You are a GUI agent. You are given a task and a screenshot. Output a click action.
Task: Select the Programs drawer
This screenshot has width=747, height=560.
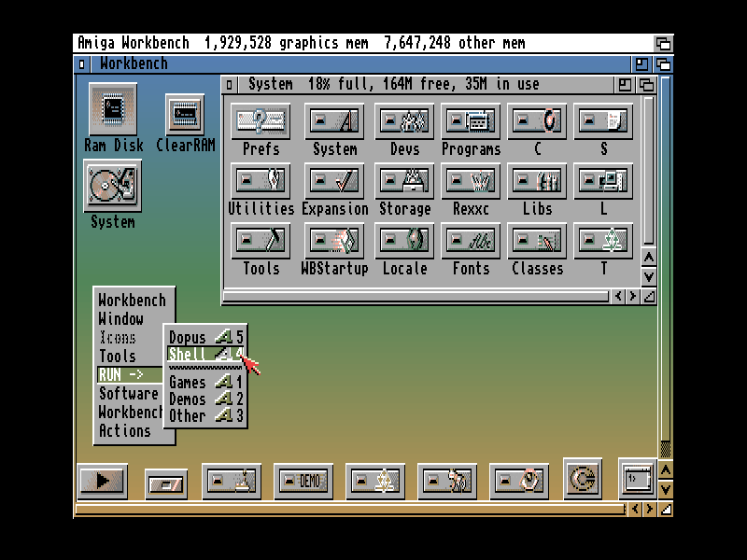[471, 121]
